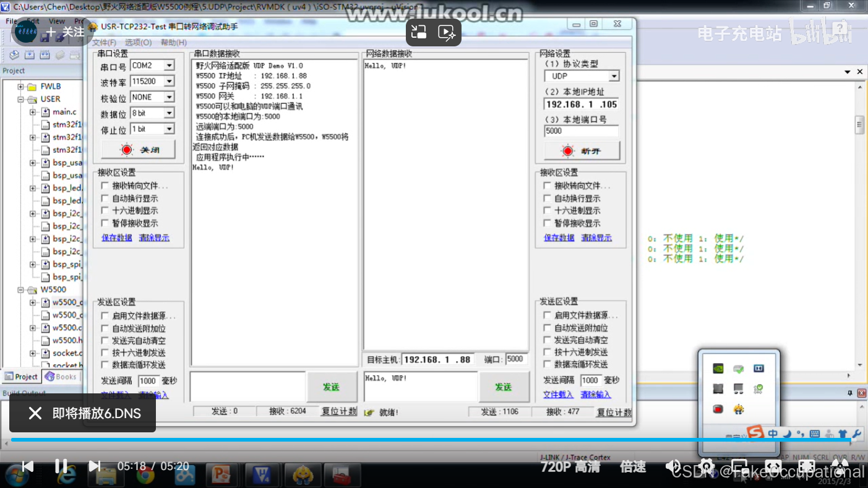Click network 文件载入 link
The image size is (868, 488).
pos(559,395)
